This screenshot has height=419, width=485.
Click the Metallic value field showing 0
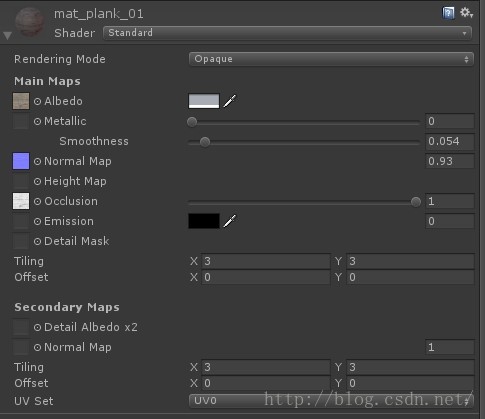pos(450,121)
